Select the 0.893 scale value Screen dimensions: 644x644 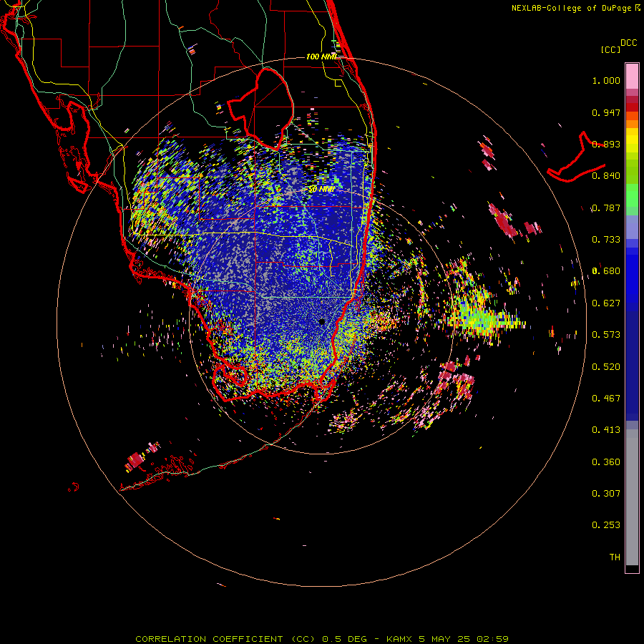coord(606,144)
